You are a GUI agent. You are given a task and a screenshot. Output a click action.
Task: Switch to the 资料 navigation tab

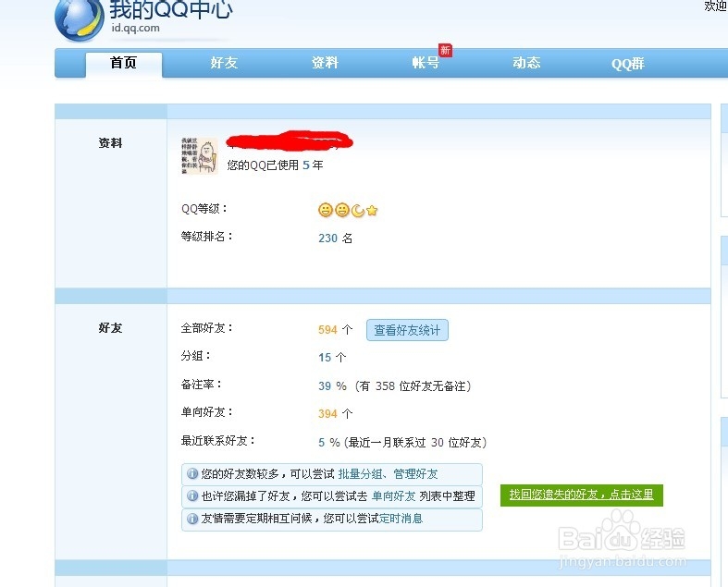[x=325, y=63]
